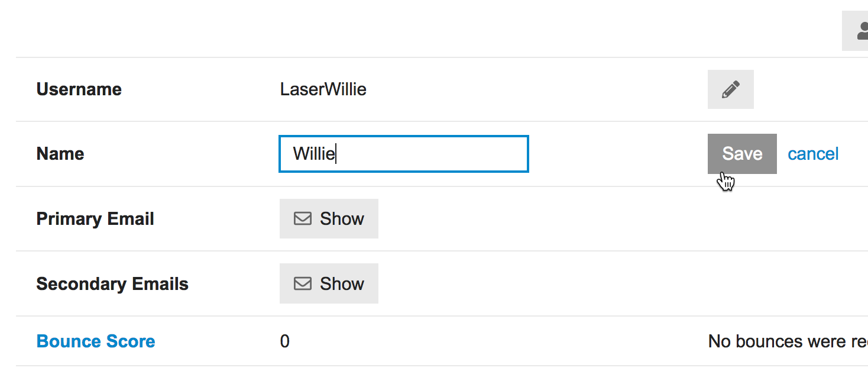Select the LaserWillie username text
868x374 pixels.
click(323, 89)
